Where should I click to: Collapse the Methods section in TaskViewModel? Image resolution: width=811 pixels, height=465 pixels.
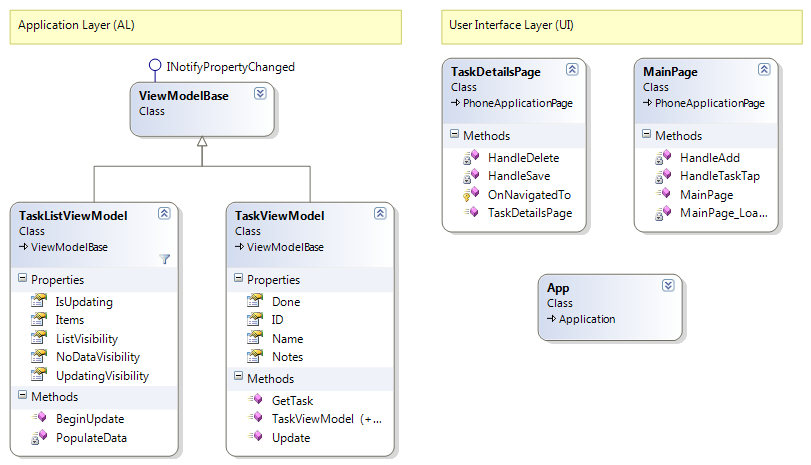click(238, 378)
